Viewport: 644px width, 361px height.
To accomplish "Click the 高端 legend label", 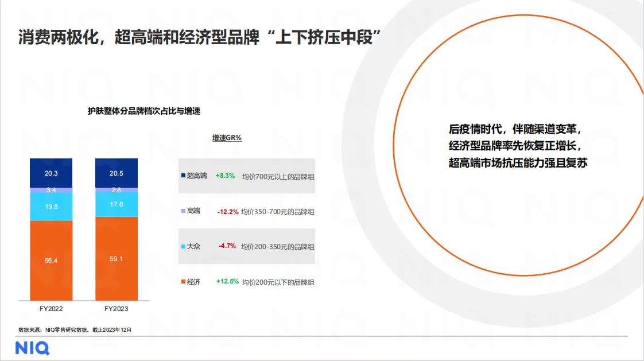I will pos(193,211).
